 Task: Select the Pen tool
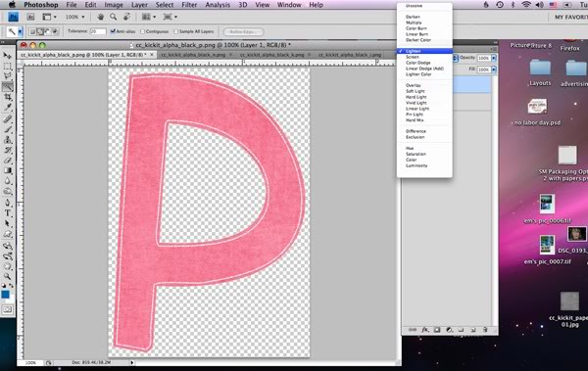pyautogui.click(x=7, y=203)
